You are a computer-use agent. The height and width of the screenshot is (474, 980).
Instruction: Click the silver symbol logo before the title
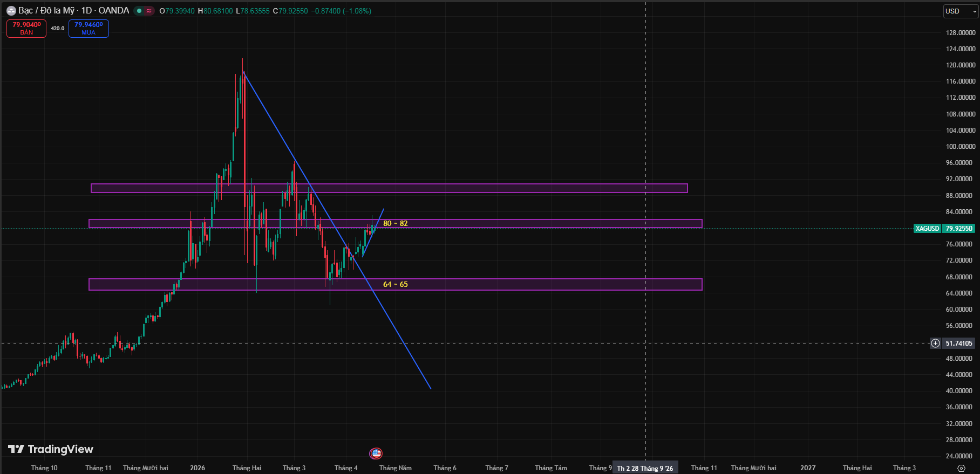pyautogui.click(x=11, y=11)
